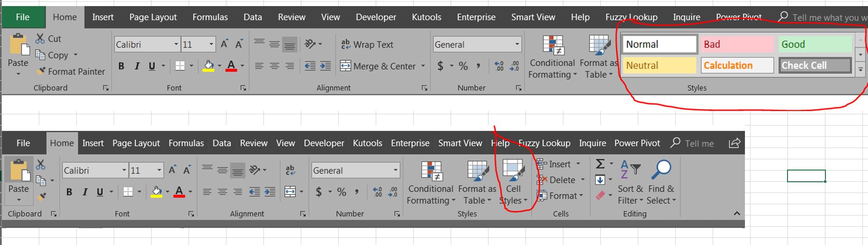The image size is (868, 245).
Task: Click AutoSum sigma icon
Action: tap(600, 163)
